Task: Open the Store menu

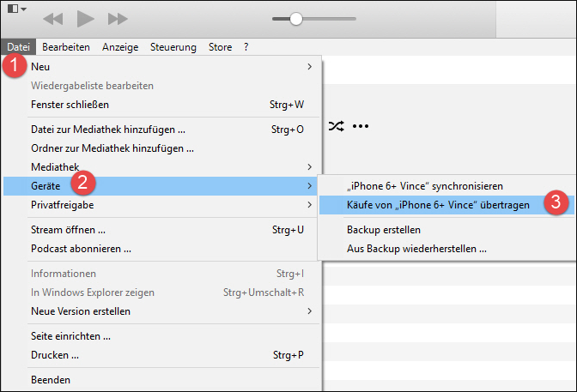Action: pyautogui.click(x=220, y=47)
